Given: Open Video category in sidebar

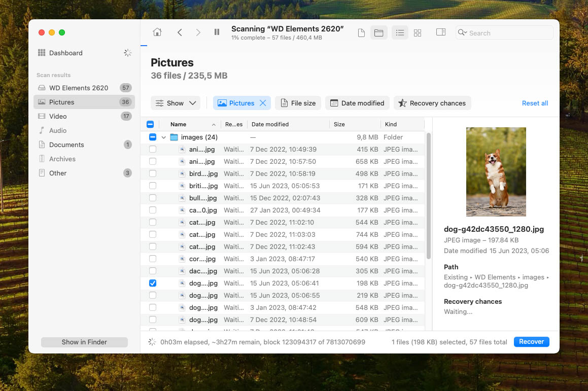Looking at the screenshot, I should pos(58,116).
